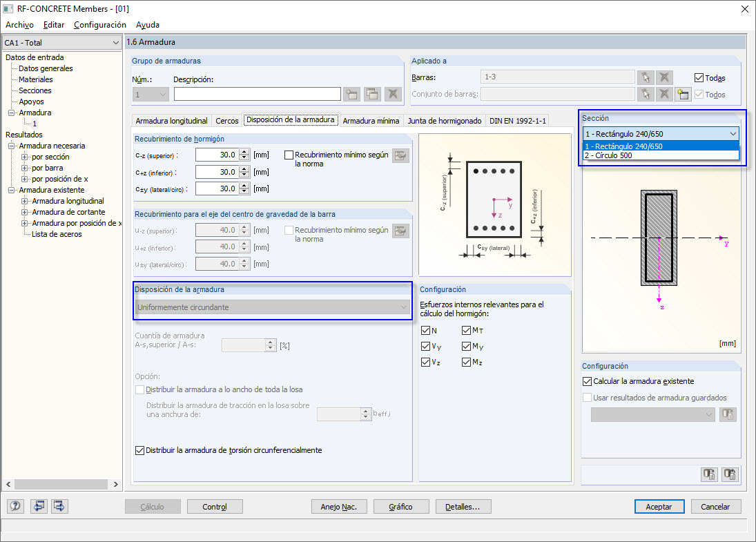756x542 pixels.
Task: Expand the por sección tree node
Action: click(24, 157)
